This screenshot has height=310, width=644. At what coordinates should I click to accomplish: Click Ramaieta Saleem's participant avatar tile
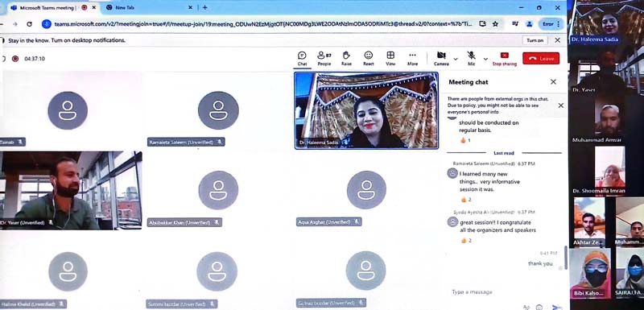click(218, 110)
